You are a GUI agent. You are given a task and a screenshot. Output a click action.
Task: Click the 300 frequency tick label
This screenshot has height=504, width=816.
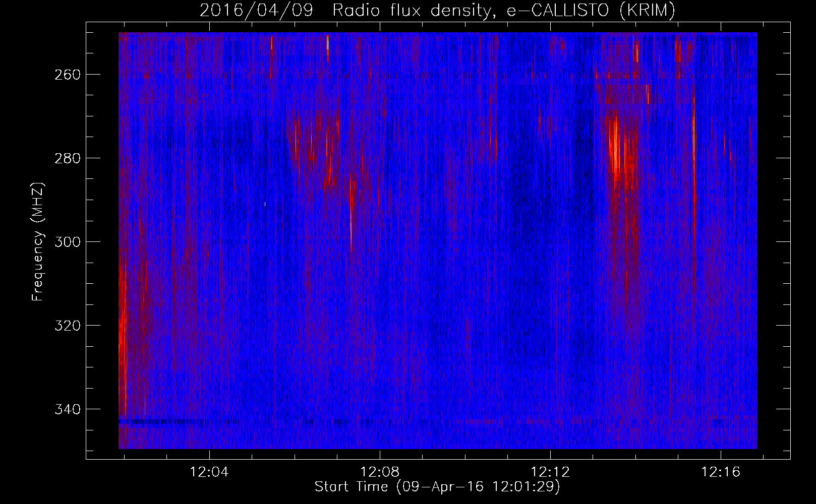tap(67, 242)
